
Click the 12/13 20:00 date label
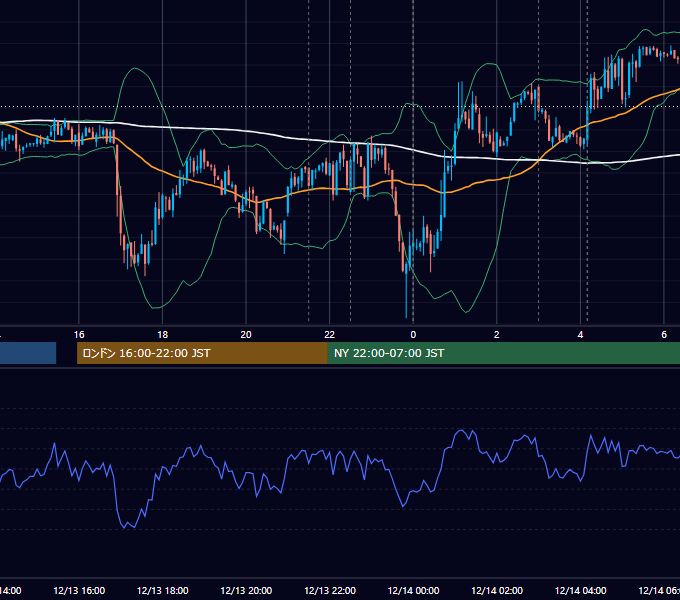(246, 590)
